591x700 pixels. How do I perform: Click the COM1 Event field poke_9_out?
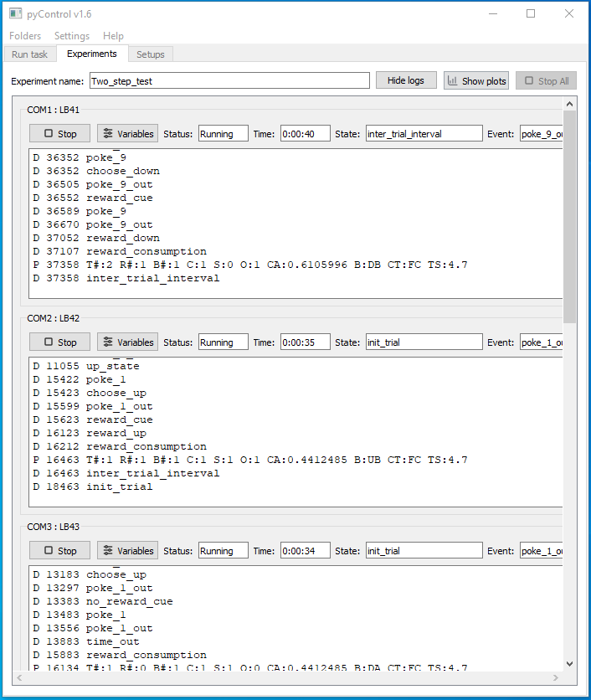pyautogui.click(x=541, y=133)
